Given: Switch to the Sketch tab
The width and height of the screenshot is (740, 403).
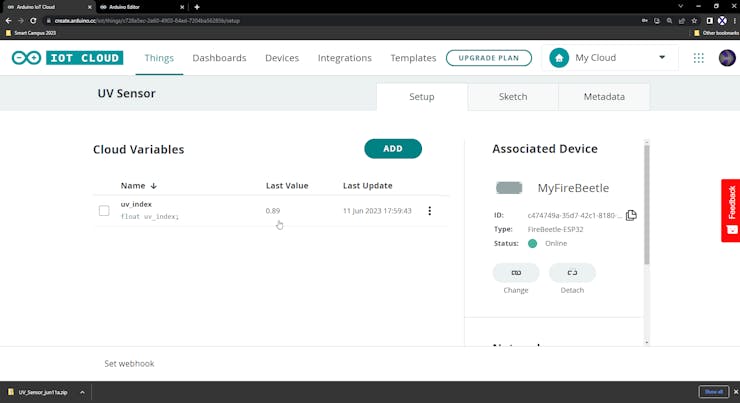Looking at the screenshot, I should click(x=513, y=97).
